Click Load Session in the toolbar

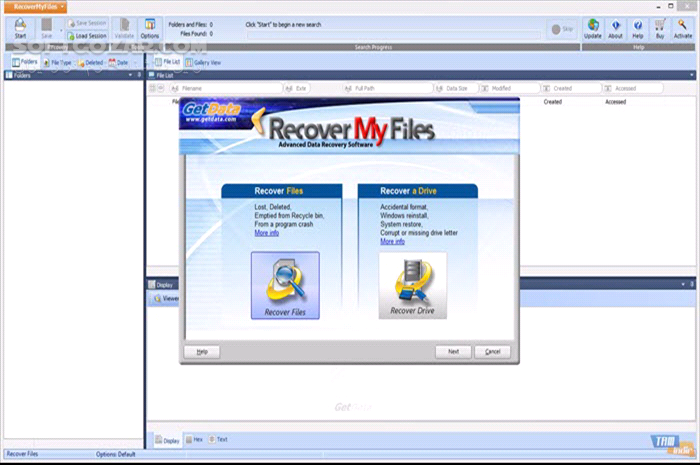click(x=87, y=36)
